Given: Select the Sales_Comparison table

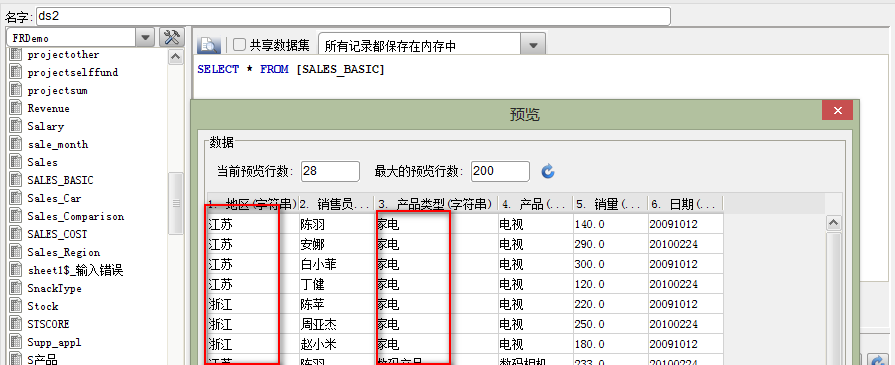Looking at the screenshot, I should tap(75, 216).
